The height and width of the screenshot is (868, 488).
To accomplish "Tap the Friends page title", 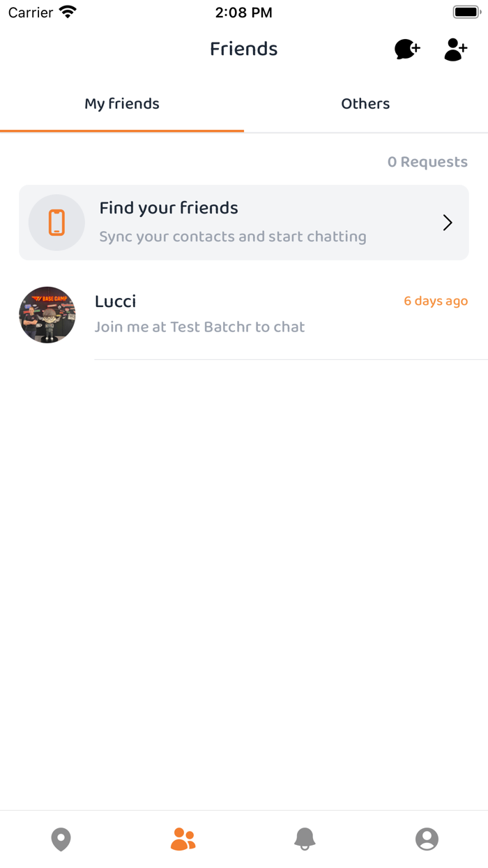I will click(x=243, y=49).
